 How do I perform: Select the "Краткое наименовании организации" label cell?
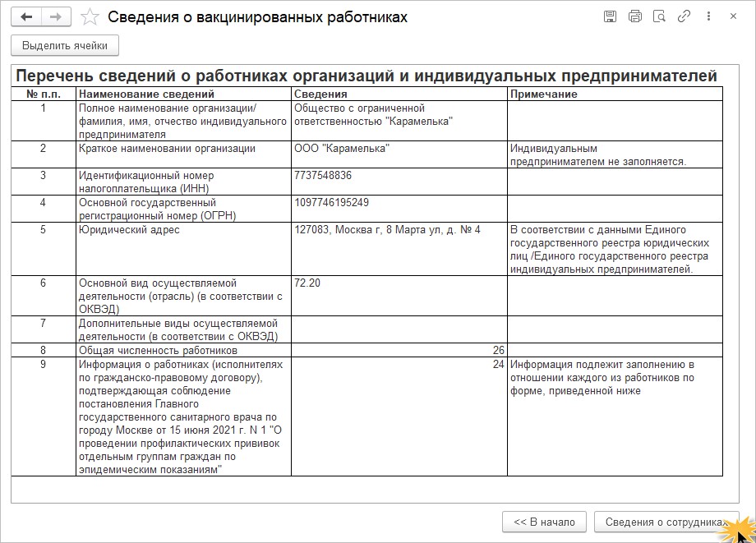[x=184, y=154]
